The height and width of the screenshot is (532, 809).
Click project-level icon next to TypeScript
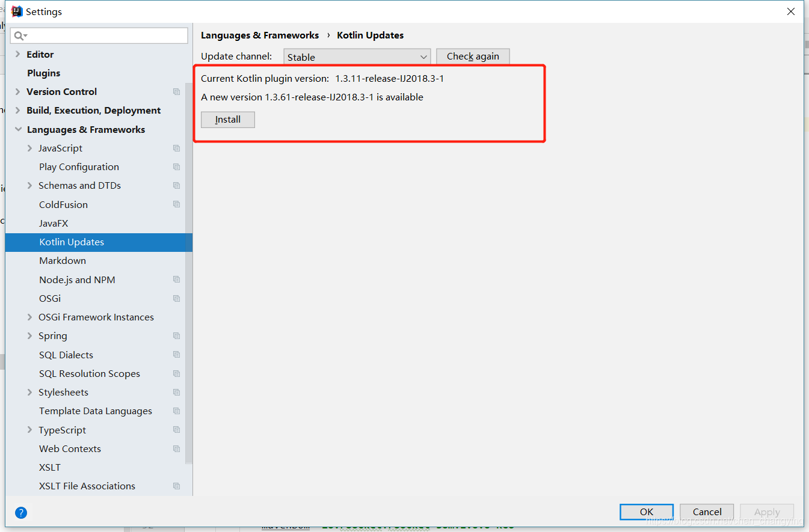pos(176,430)
